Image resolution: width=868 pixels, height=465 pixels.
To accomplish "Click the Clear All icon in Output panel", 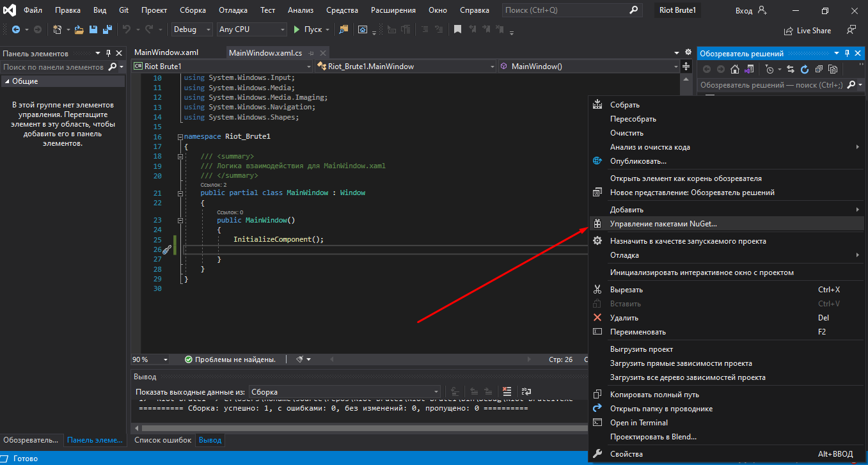I will point(507,391).
